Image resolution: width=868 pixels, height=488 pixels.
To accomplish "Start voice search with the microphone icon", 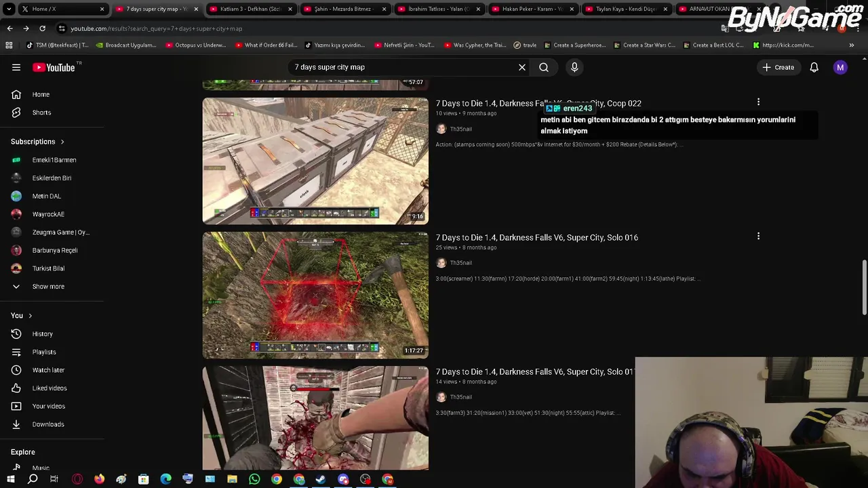I will pos(574,67).
